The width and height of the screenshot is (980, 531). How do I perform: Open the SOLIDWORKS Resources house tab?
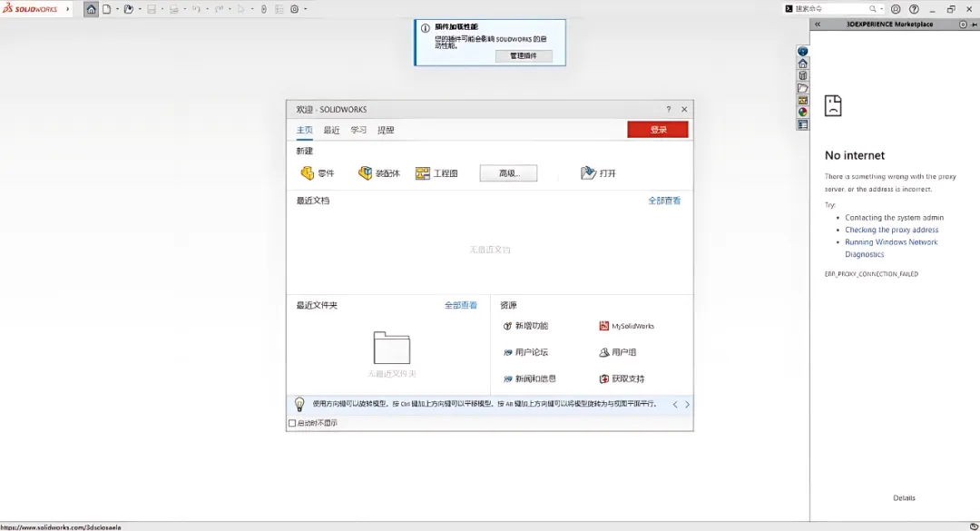[802, 64]
